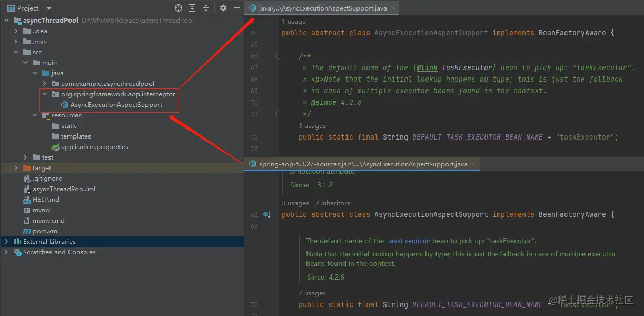Open the Project panel settings gear

point(223,8)
